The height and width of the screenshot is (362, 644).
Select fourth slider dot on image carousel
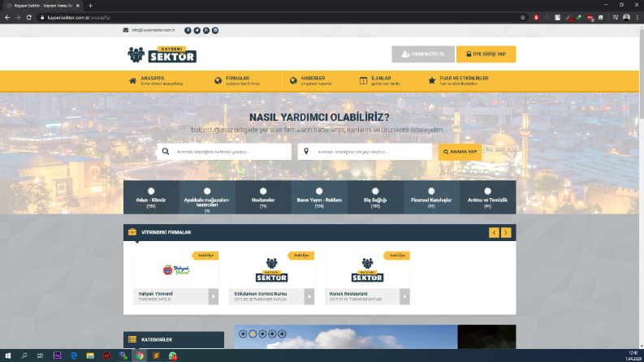click(272, 334)
